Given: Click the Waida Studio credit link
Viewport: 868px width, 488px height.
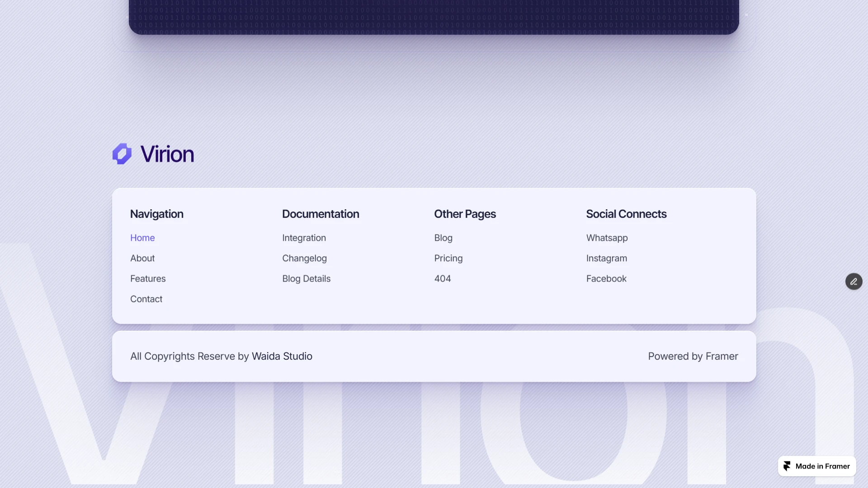Looking at the screenshot, I should pos(282,356).
